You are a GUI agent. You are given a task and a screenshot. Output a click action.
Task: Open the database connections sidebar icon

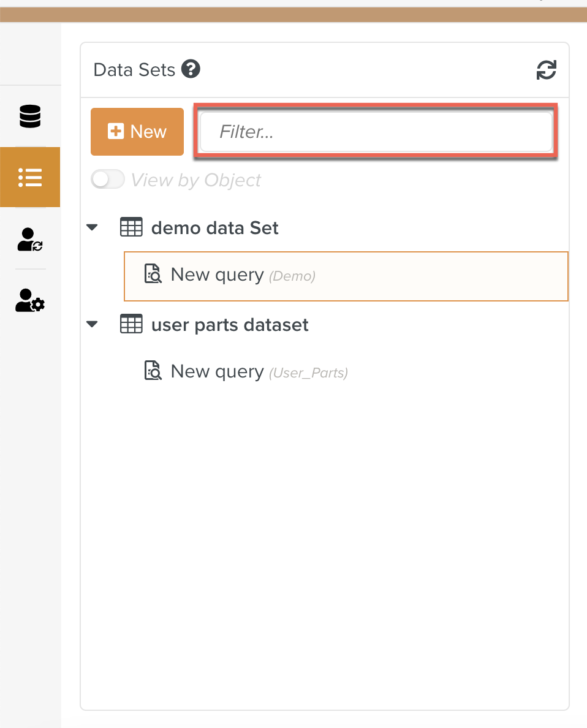click(x=30, y=116)
